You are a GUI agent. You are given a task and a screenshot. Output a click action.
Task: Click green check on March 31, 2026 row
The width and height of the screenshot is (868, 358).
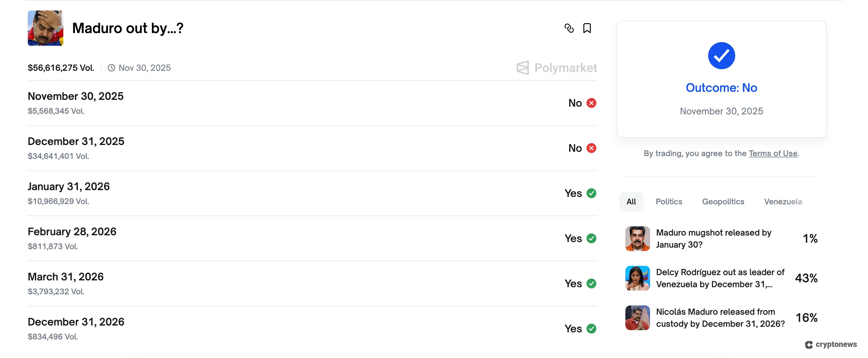[x=591, y=283]
